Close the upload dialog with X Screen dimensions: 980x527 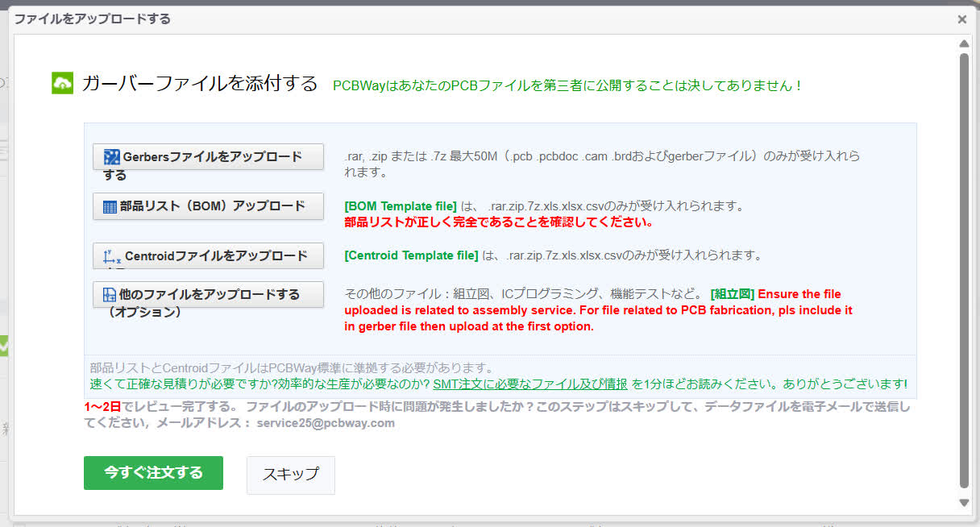point(961,19)
